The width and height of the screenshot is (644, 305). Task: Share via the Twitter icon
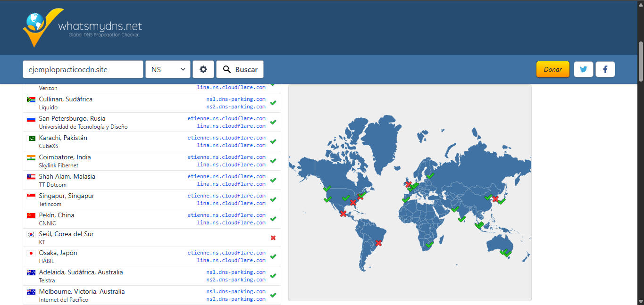[584, 69]
